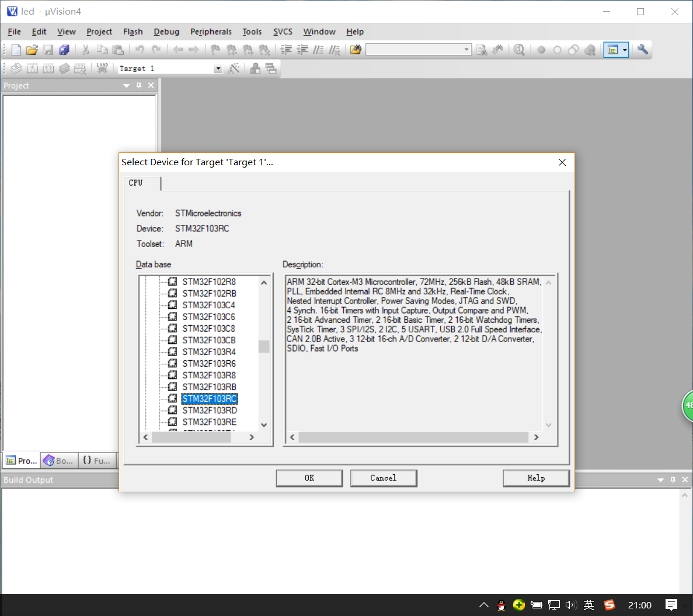The height and width of the screenshot is (616, 693).
Task: Confirm device selection with OK
Action: coord(309,478)
